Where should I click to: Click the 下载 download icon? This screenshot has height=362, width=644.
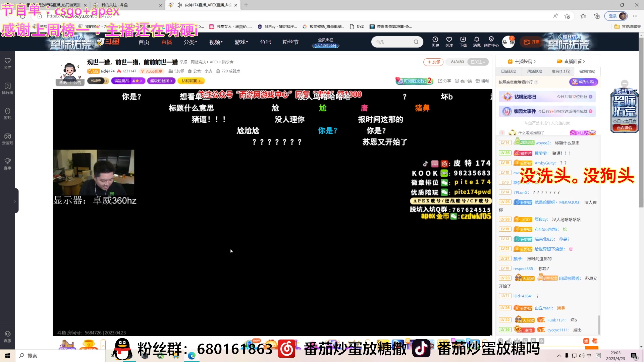tap(463, 42)
